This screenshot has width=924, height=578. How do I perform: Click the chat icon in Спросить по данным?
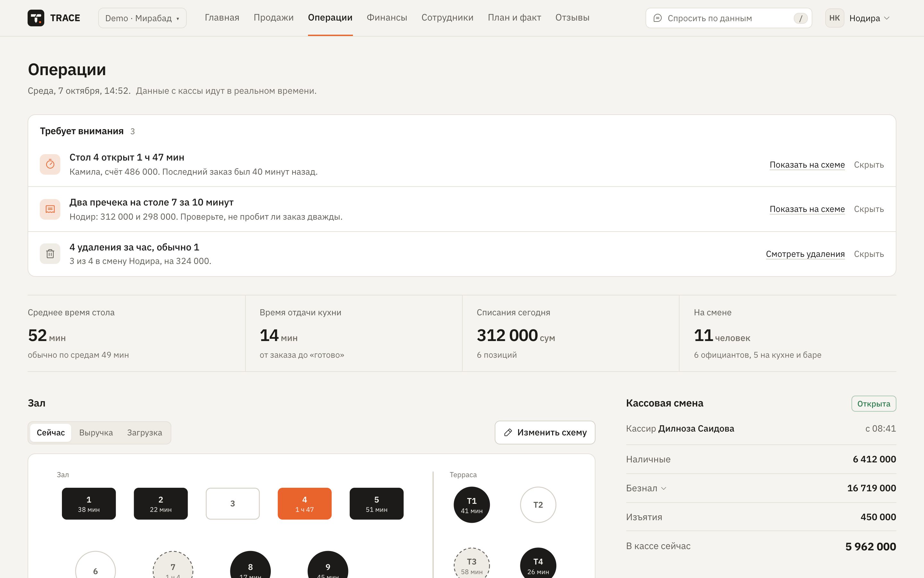point(657,18)
